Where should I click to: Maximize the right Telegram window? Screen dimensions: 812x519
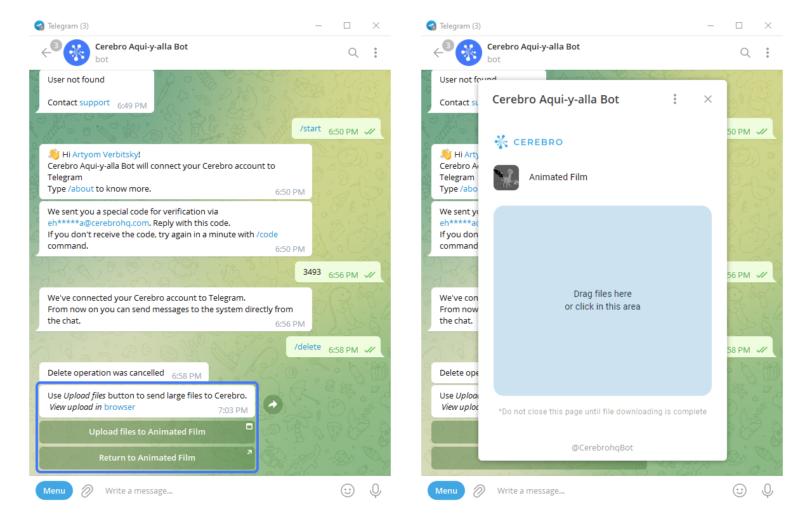pyautogui.click(x=739, y=25)
